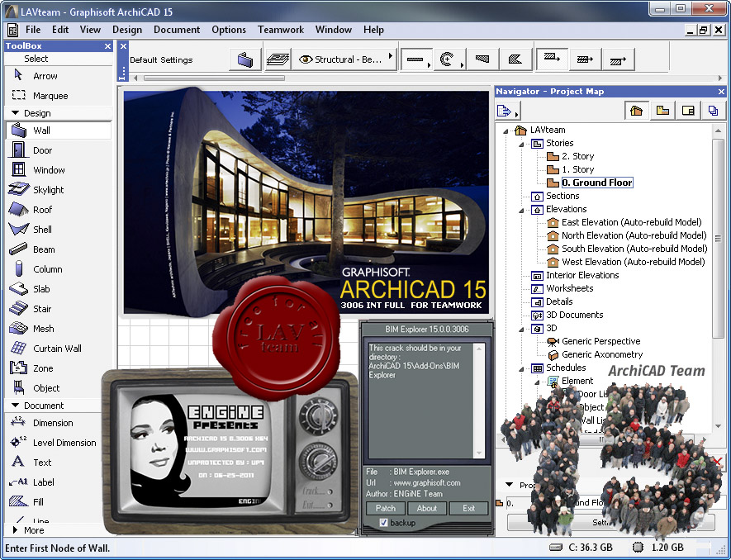
Task: Collapse the Design section in ToolBox
Action: (16, 113)
